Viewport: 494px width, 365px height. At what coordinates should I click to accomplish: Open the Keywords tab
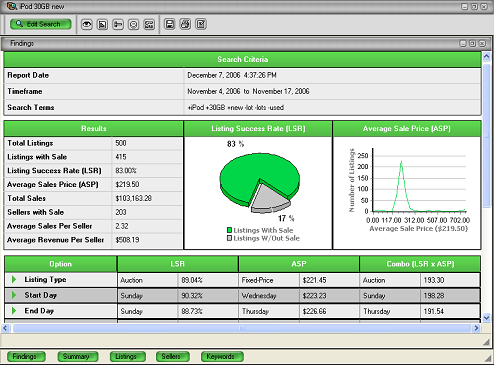[222, 356]
